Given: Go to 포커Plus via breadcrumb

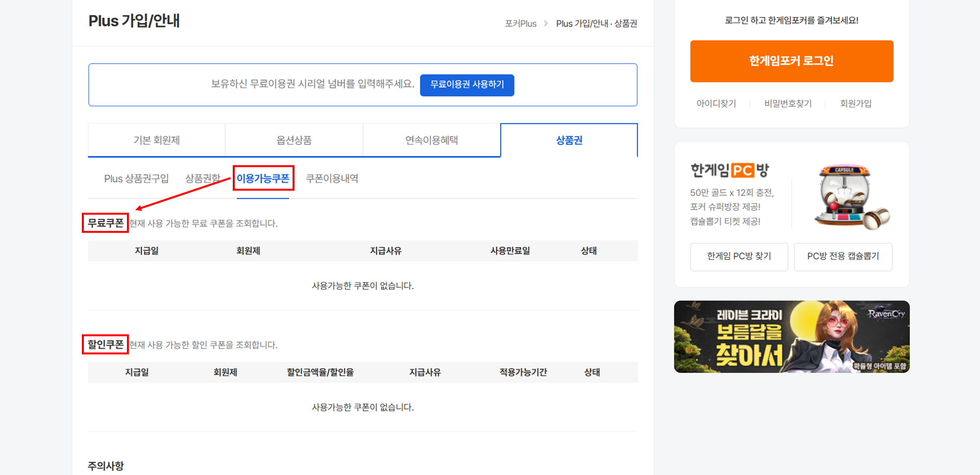Looking at the screenshot, I should pos(520,23).
